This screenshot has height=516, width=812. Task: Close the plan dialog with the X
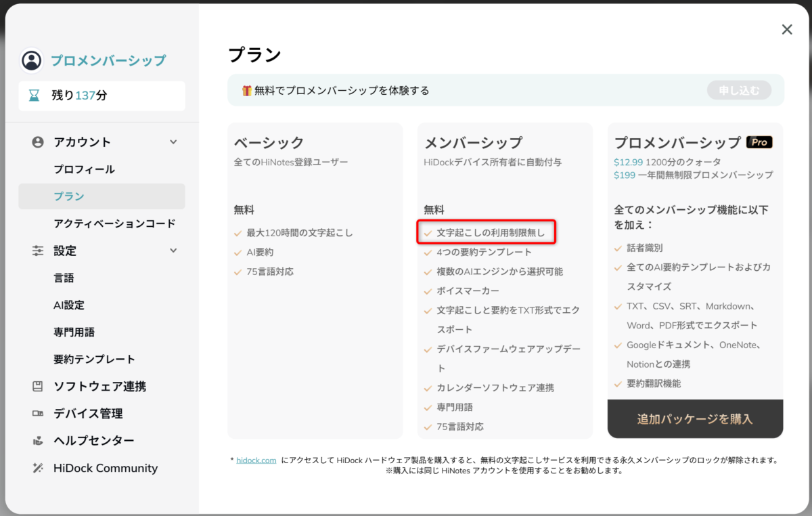click(x=787, y=29)
